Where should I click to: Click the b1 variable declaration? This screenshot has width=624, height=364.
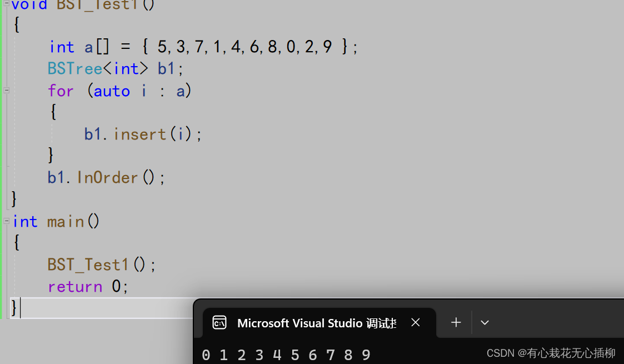(x=165, y=68)
